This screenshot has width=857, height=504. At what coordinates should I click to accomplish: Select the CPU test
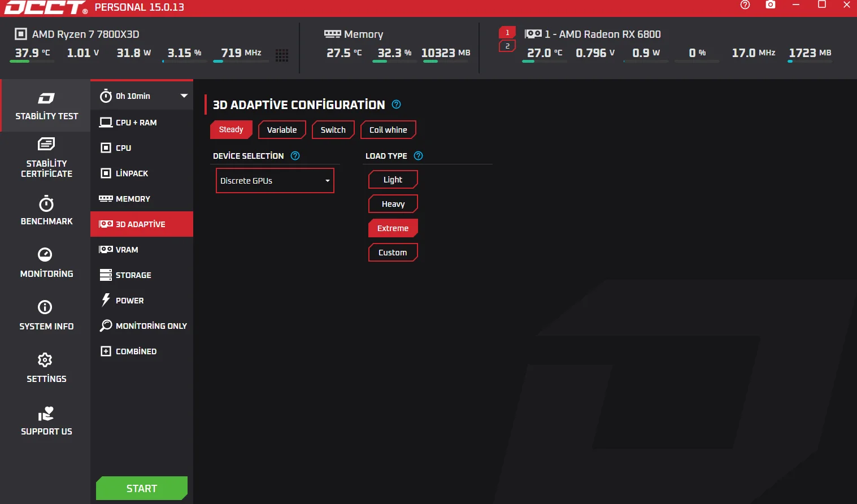point(142,148)
